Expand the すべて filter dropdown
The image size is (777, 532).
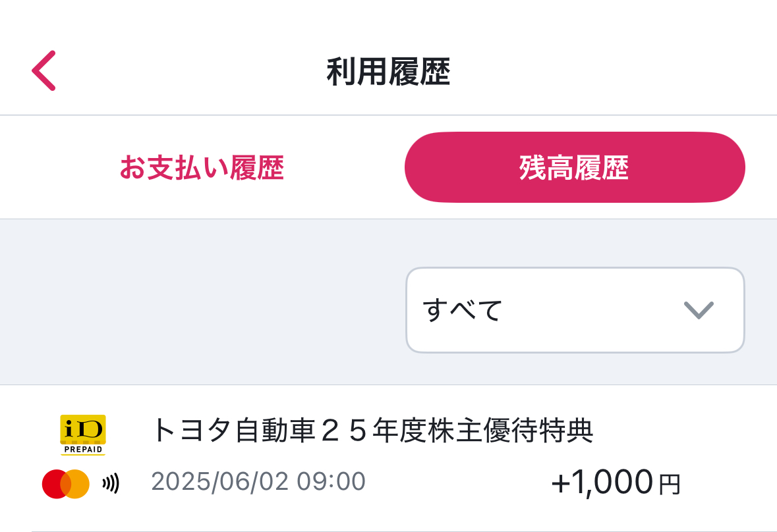(x=575, y=310)
